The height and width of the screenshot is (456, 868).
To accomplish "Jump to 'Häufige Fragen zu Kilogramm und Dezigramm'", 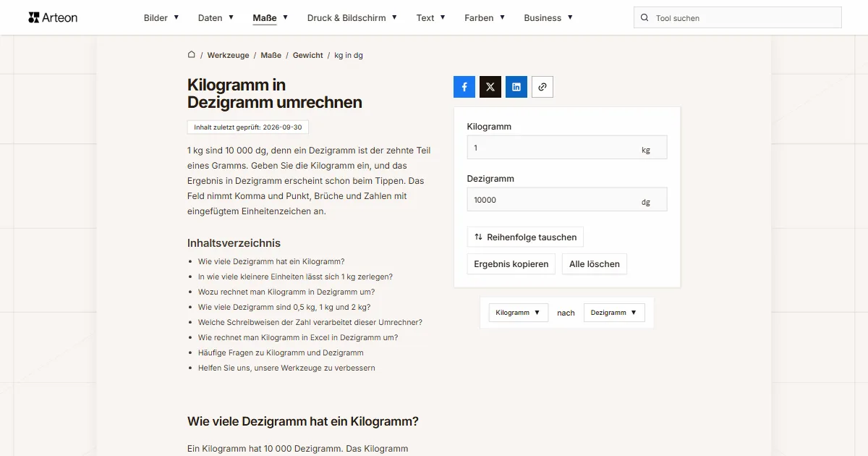I will pos(281,352).
